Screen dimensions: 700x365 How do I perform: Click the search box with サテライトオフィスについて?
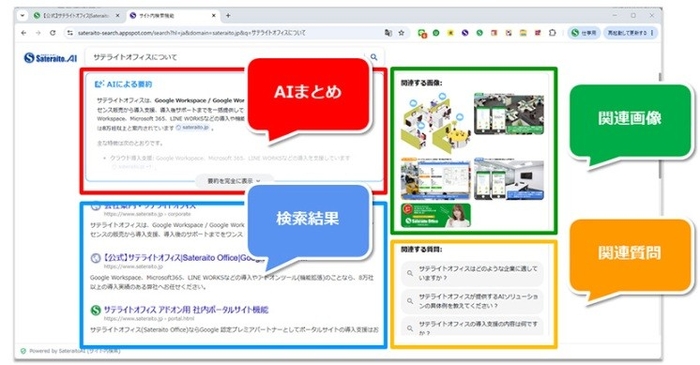tap(228, 57)
